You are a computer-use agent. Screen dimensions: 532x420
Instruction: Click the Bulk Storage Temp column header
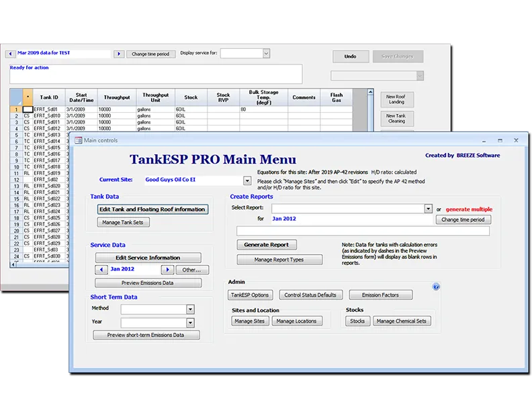pos(263,98)
